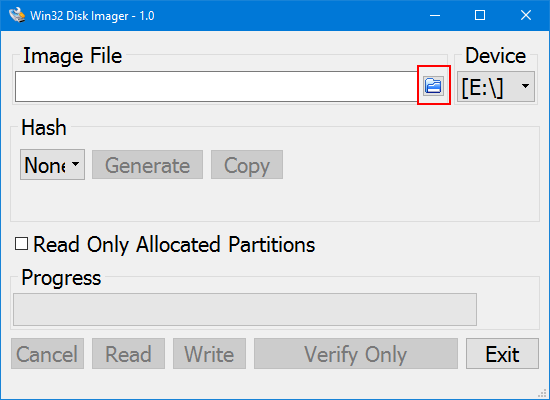550x400 pixels.
Task: Open the image file browse folder icon
Action: pos(434,86)
